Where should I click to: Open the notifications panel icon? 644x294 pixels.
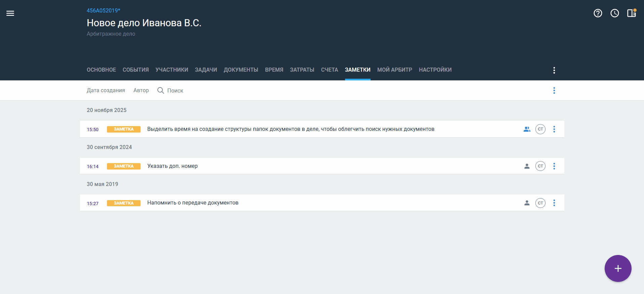(631, 13)
